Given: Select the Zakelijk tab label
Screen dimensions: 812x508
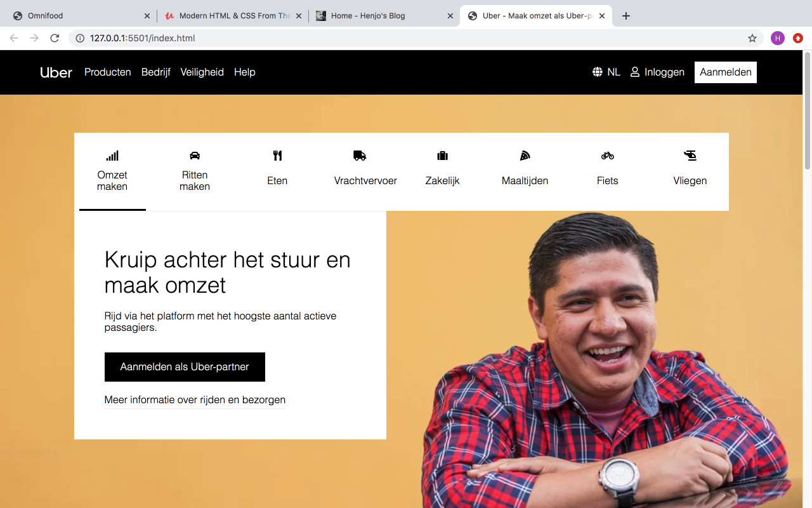Looking at the screenshot, I should click(x=442, y=181).
